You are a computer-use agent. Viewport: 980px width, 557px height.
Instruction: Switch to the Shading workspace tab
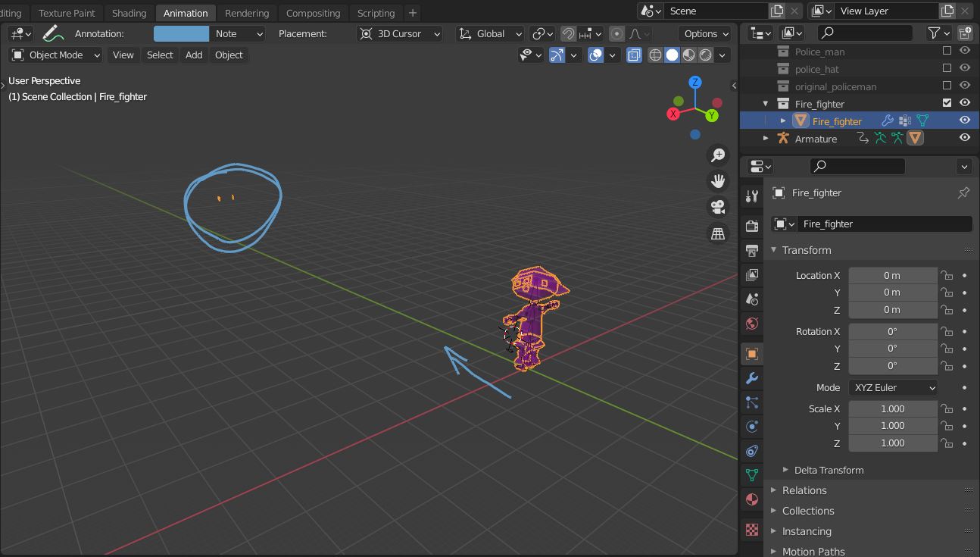point(130,13)
